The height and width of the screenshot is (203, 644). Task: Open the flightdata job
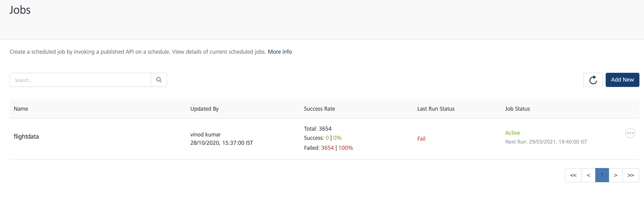tap(26, 137)
